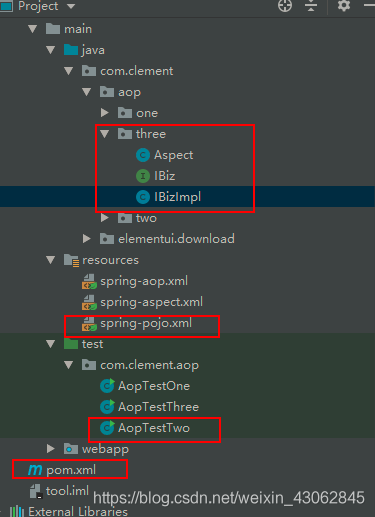Open the Project view dropdown

click(71, 6)
